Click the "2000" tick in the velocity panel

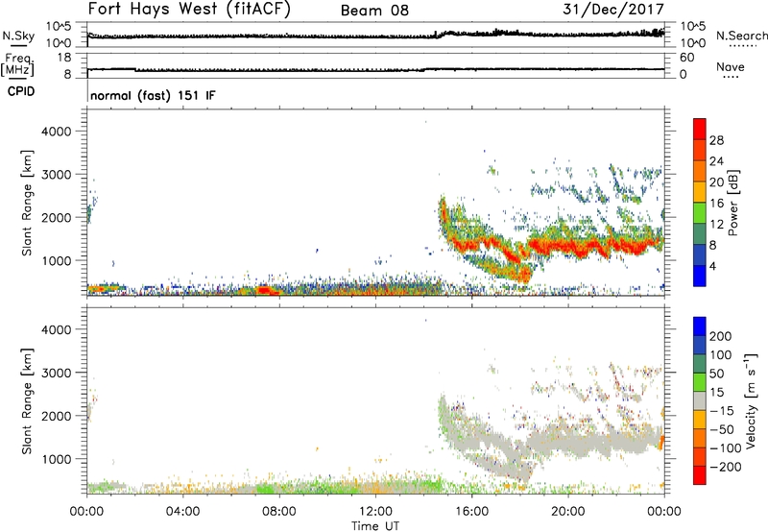(x=56, y=416)
